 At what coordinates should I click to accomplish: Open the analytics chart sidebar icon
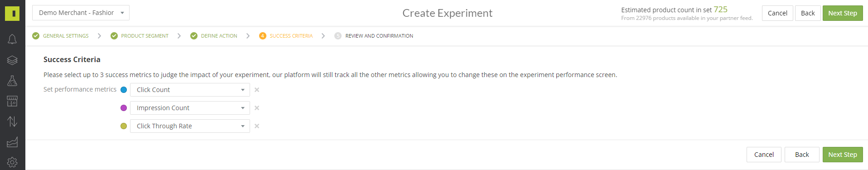coord(12,142)
